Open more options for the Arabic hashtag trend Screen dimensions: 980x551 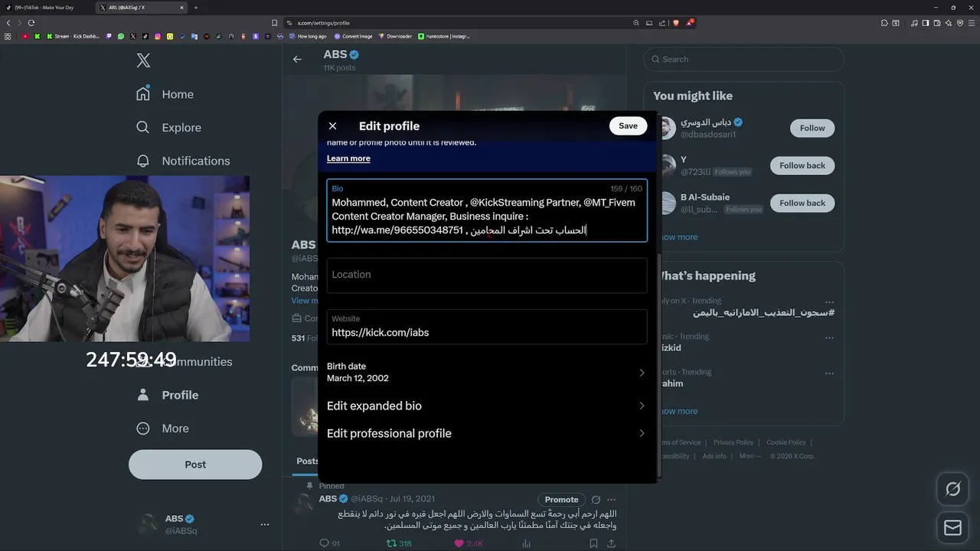click(829, 302)
